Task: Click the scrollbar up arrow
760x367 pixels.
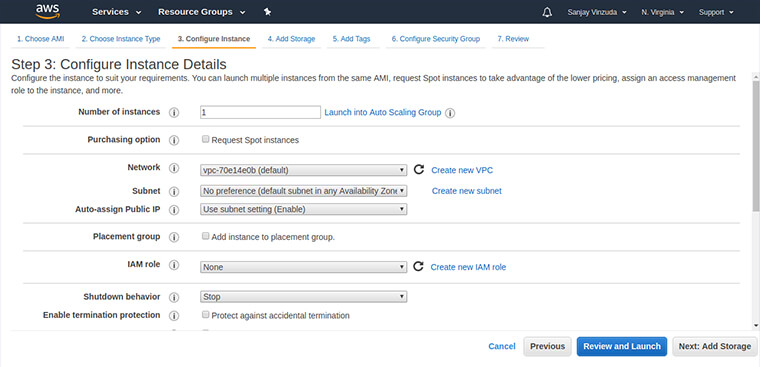Action: click(x=756, y=77)
